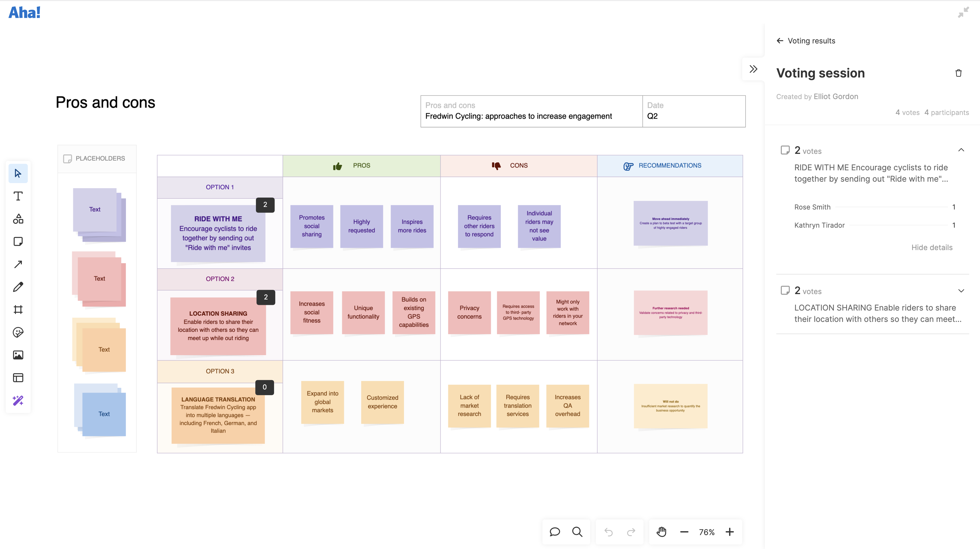
Task: Open the template tool
Action: click(x=18, y=378)
